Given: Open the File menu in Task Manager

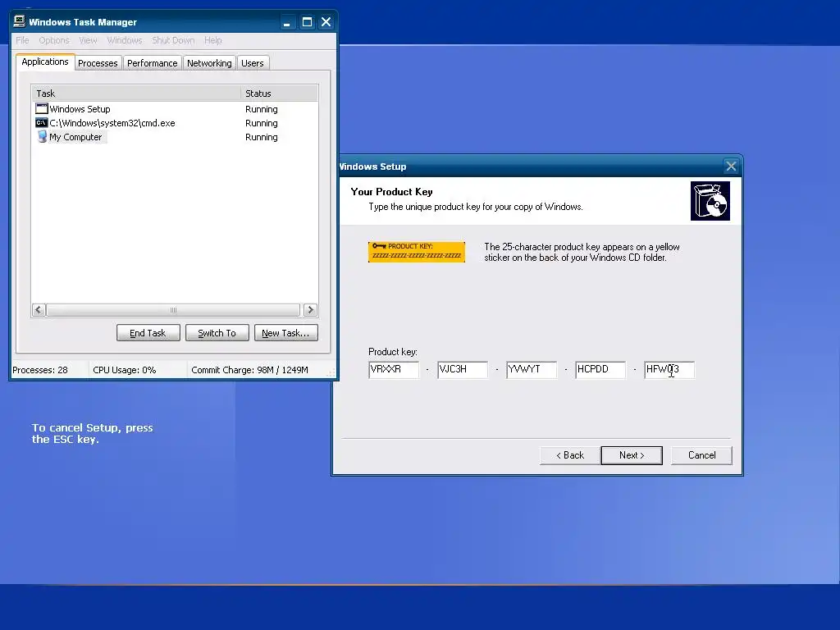Looking at the screenshot, I should [x=22, y=40].
